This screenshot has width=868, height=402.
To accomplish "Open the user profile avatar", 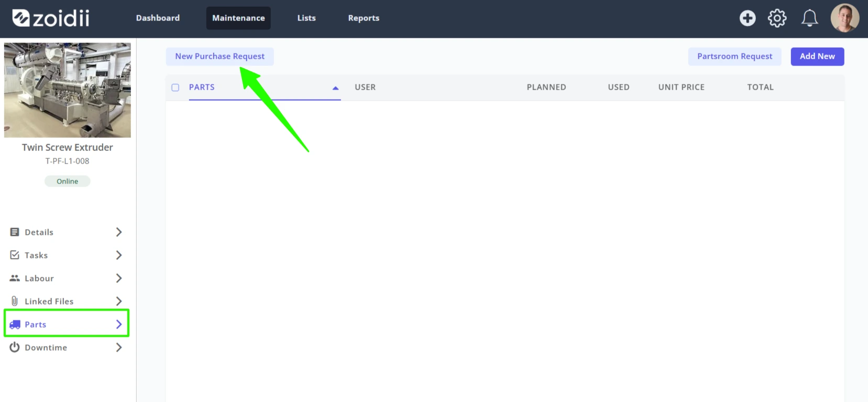I will point(844,18).
